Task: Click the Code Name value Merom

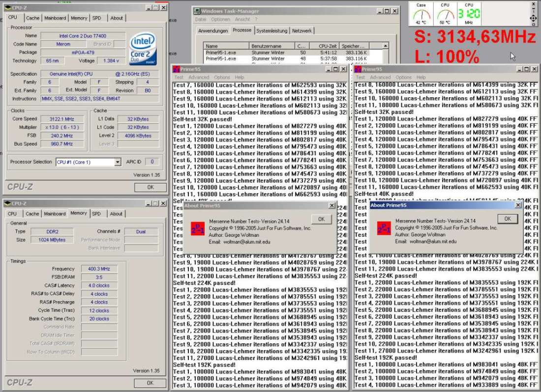Action: [63, 44]
